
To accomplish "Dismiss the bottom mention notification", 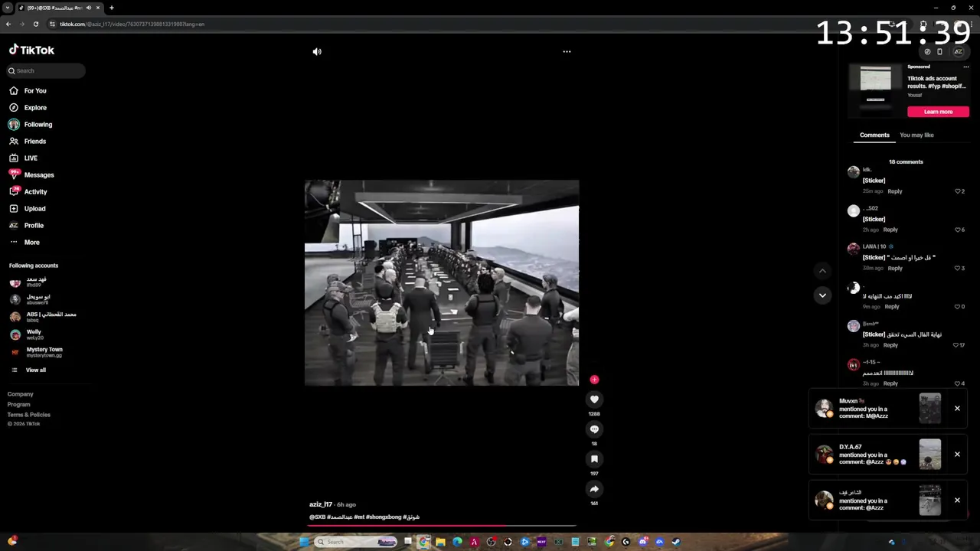I will [957, 500].
